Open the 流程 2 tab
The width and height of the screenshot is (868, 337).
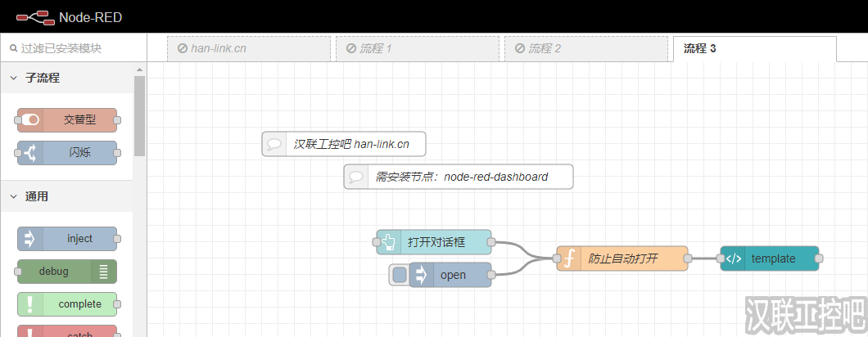tap(585, 48)
